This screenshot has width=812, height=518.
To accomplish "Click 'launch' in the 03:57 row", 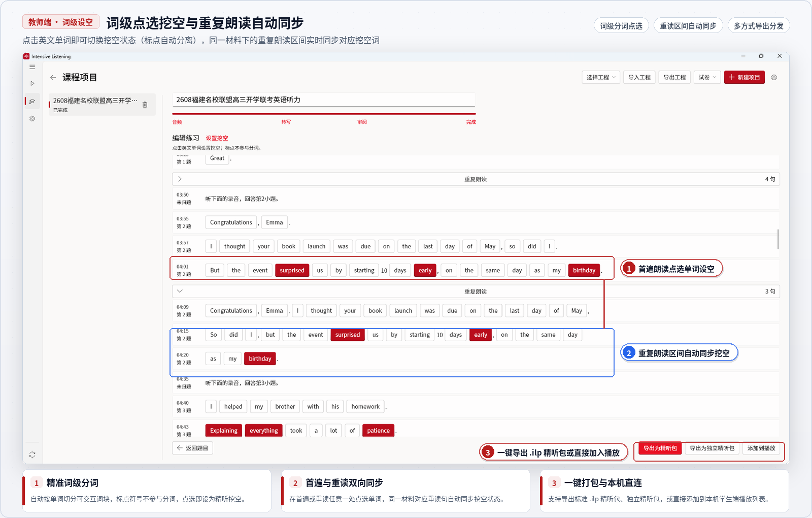I will click(x=317, y=246).
